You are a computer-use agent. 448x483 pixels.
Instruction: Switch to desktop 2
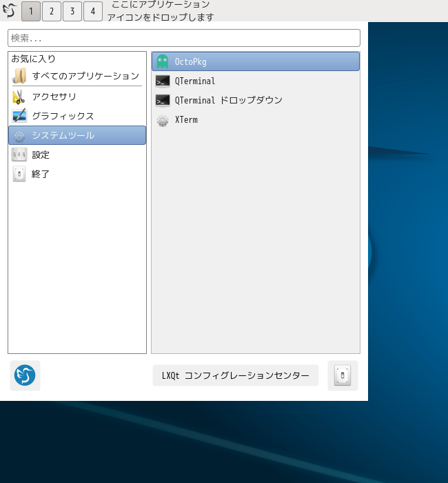(x=52, y=12)
